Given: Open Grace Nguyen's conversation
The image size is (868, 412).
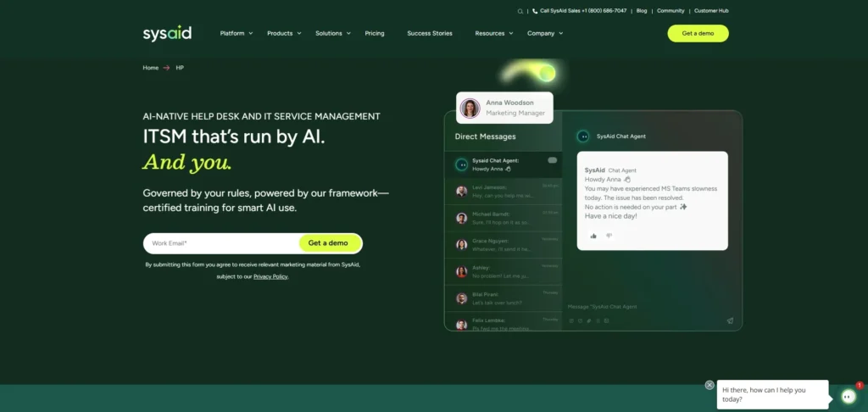Looking at the screenshot, I should [504, 245].
